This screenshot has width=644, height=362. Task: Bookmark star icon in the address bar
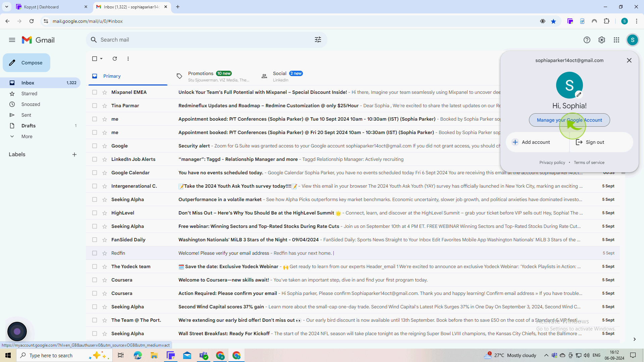pyautogui.click(x=553, y=21)
